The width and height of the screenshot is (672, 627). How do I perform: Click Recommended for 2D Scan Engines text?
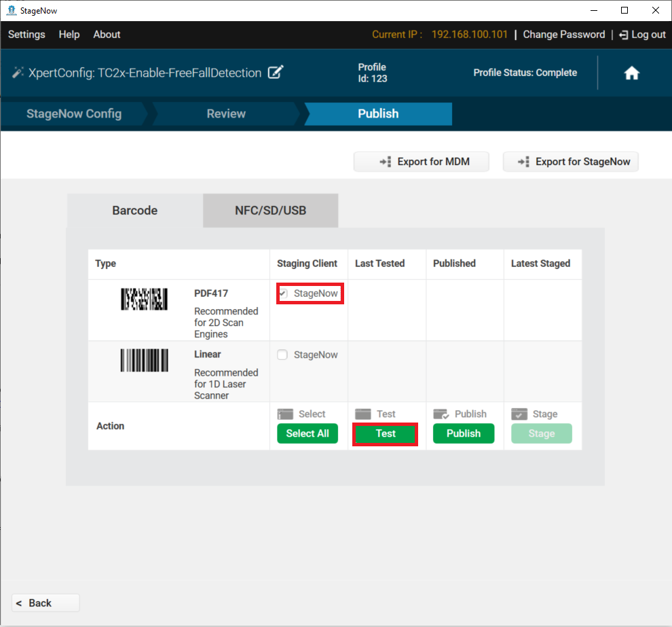point(226,323)
